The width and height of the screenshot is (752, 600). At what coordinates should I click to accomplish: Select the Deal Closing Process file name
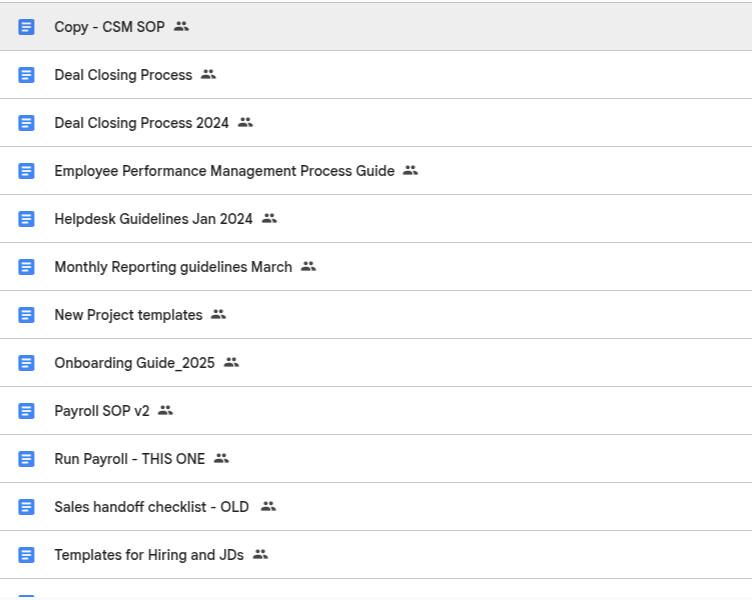coord(123,75)
